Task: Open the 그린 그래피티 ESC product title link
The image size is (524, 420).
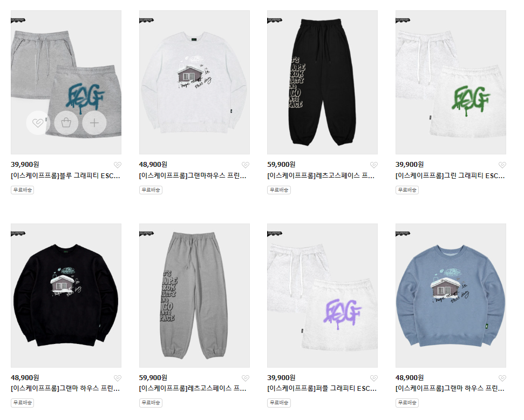Action: [x=450, y=175]
